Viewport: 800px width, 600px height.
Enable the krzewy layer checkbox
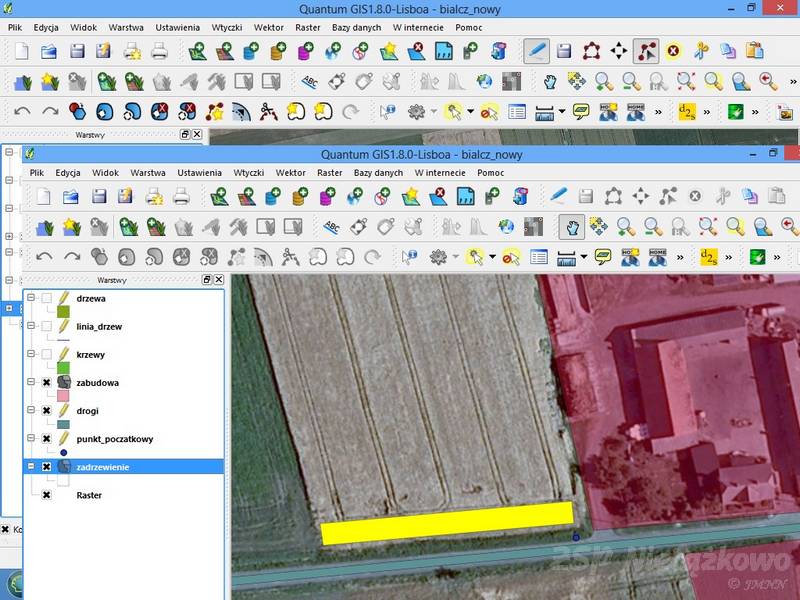tap(46, 354)
